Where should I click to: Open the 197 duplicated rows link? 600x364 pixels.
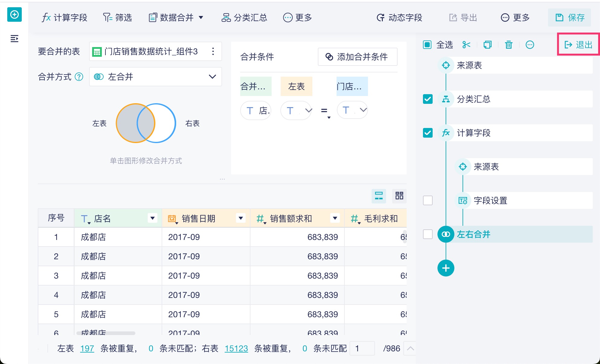(87, 348)
